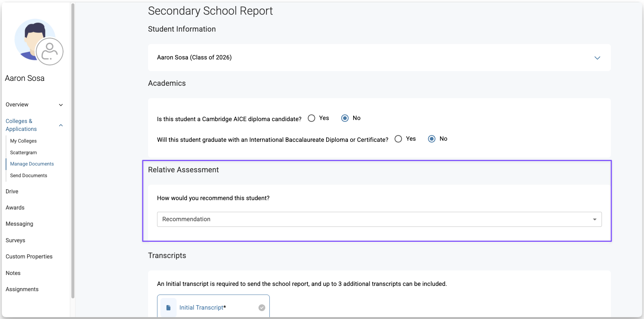Click the Initial Transcript checkmark icon
The image size is (644, 319).
coord(262,308)
